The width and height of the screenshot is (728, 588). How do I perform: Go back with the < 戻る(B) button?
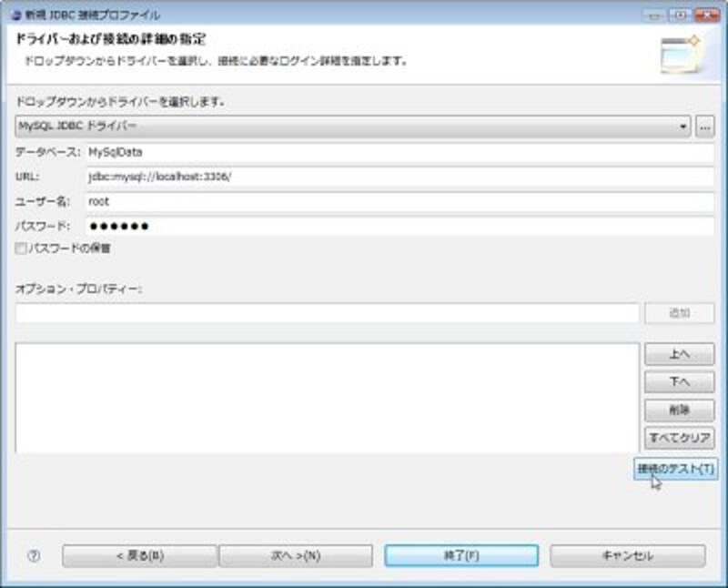point(139,556)
